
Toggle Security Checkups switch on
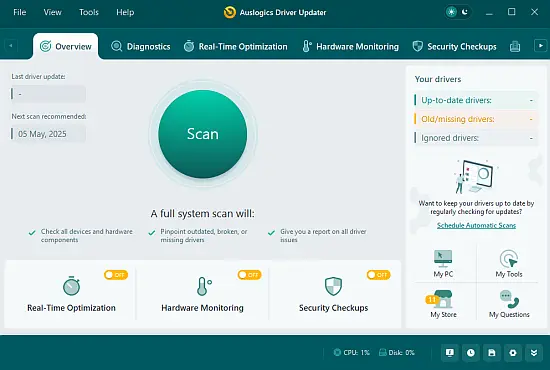pos(378,275)
